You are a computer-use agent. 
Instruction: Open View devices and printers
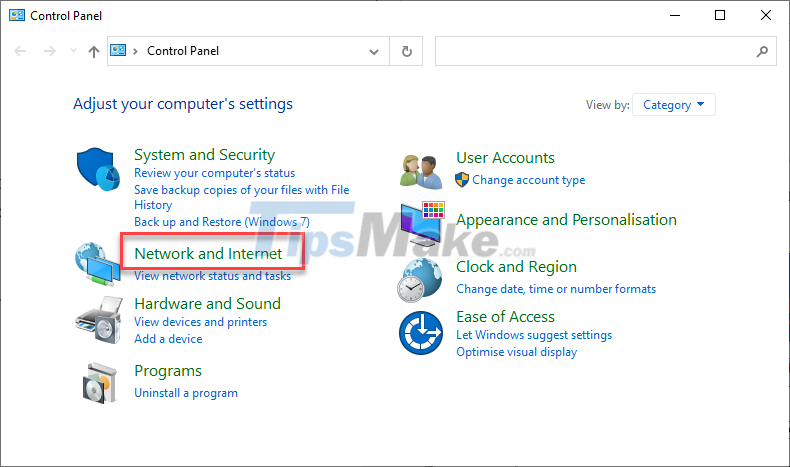[201, 322]
